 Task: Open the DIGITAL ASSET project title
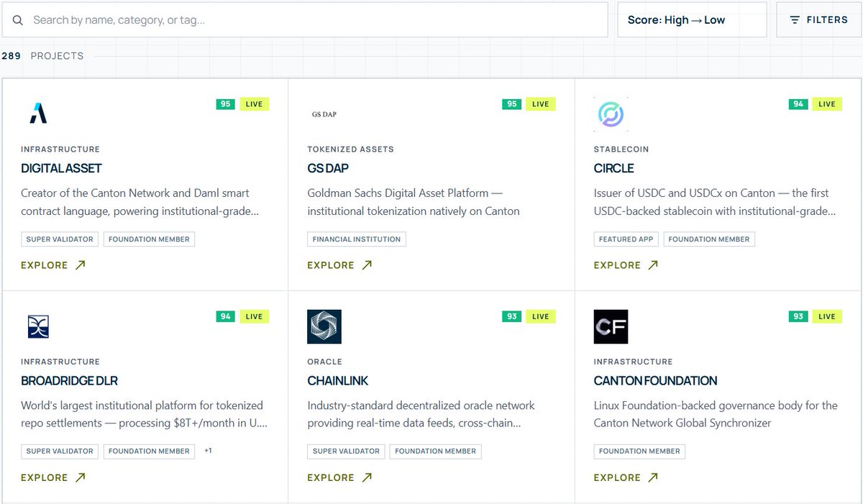pos(62,168)
